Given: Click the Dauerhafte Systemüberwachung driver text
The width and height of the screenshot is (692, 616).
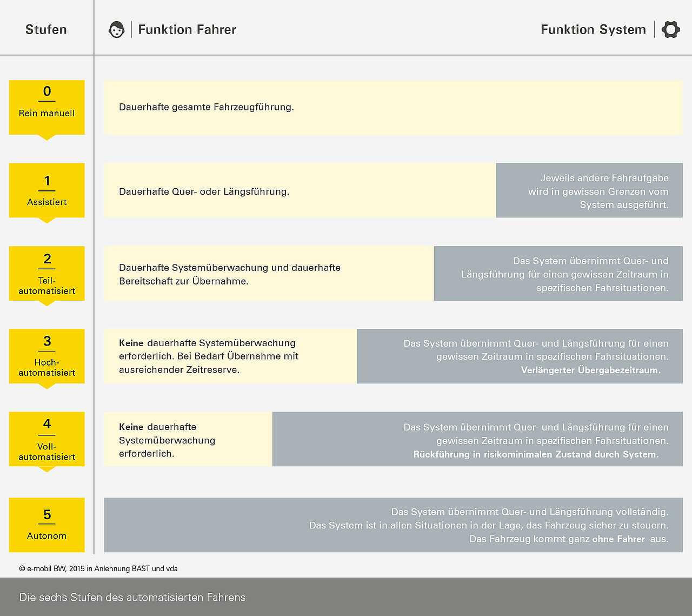Looking at the screenshot, I should 230,274.
